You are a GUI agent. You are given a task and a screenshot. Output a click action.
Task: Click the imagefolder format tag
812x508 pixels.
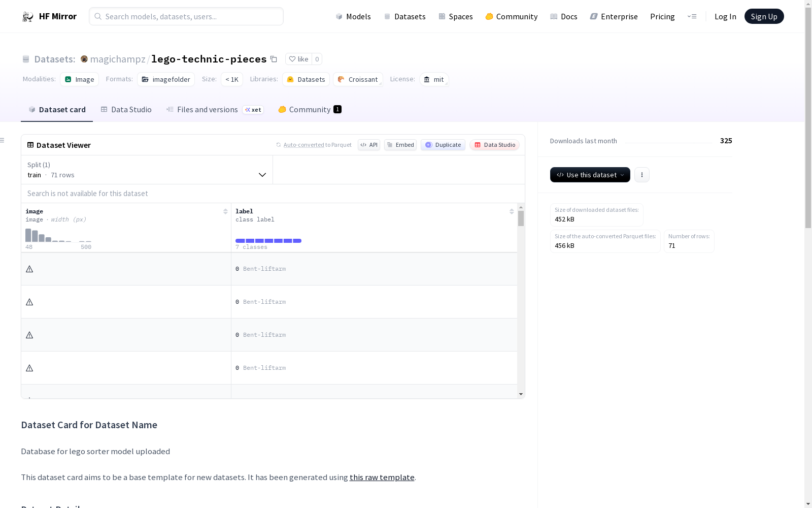[x=166, y=79]
